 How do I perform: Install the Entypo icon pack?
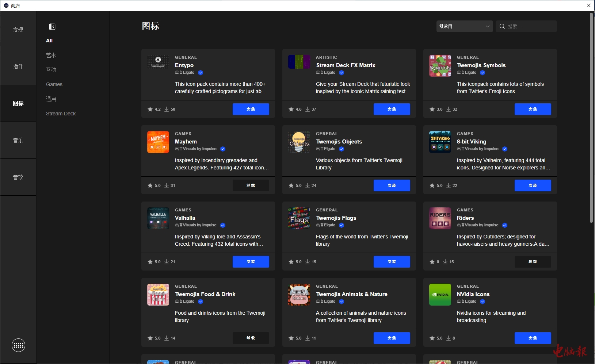(x=251, y=109)
